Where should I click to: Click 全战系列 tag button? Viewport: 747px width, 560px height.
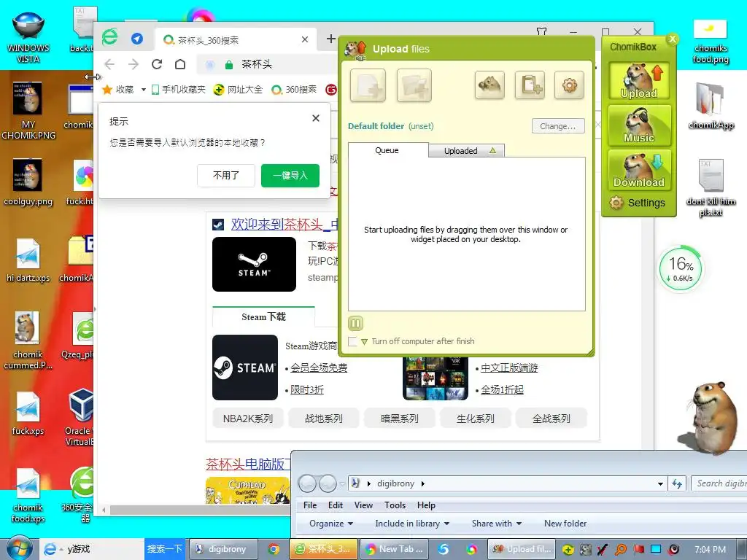coord(551,419)
